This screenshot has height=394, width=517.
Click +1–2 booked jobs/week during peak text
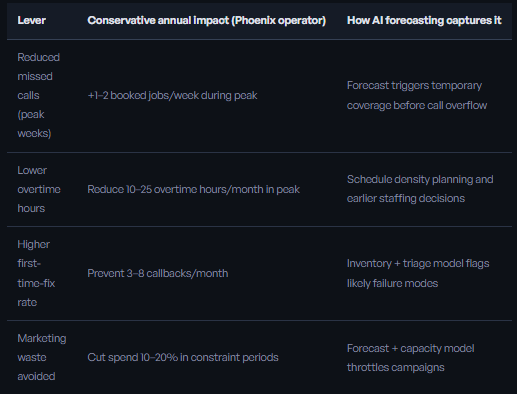click(172, 95)
